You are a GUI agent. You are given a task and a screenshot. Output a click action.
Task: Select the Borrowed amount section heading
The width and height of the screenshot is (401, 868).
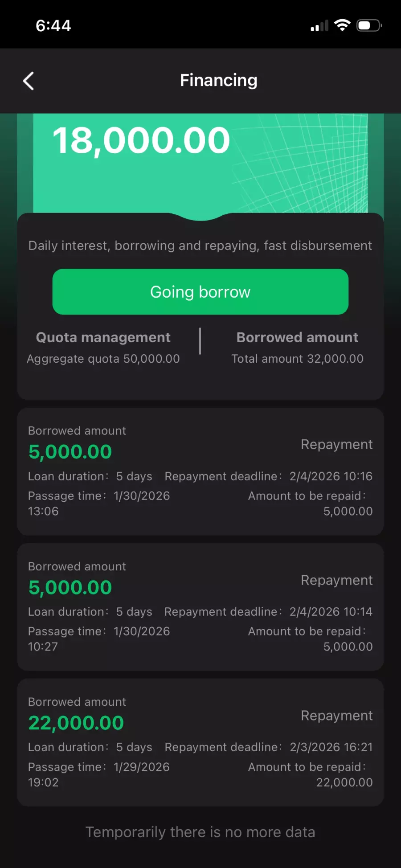[x=297, y=337]
